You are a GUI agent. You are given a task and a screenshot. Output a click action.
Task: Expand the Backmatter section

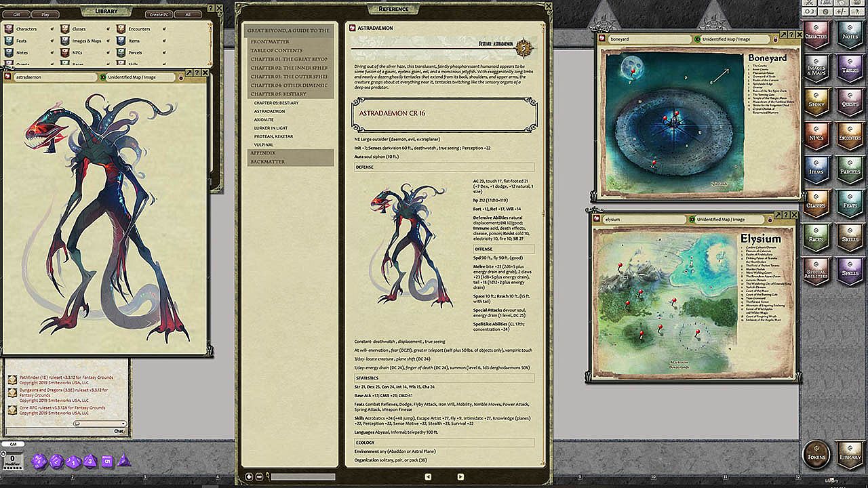point(291,162)
